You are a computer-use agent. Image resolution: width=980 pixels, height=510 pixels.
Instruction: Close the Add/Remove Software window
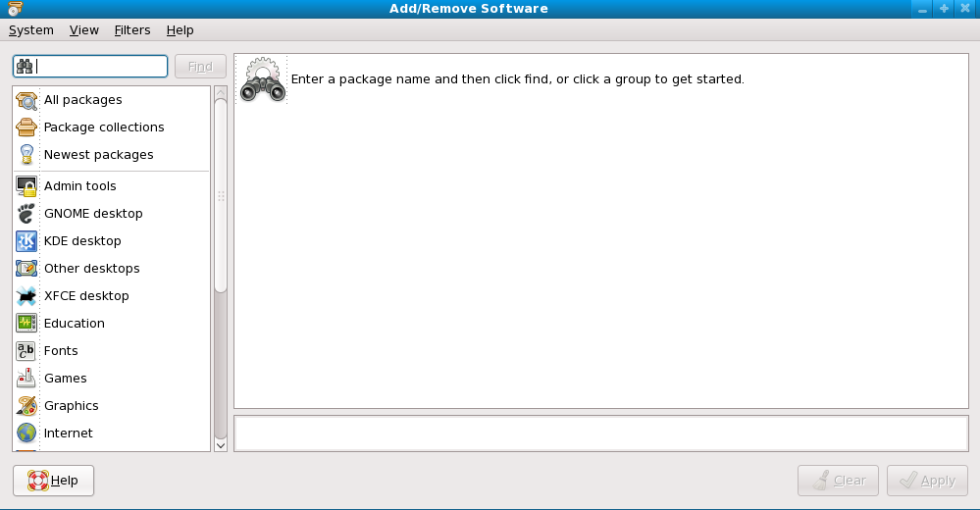pyautogui.click(x=965, y=9)
